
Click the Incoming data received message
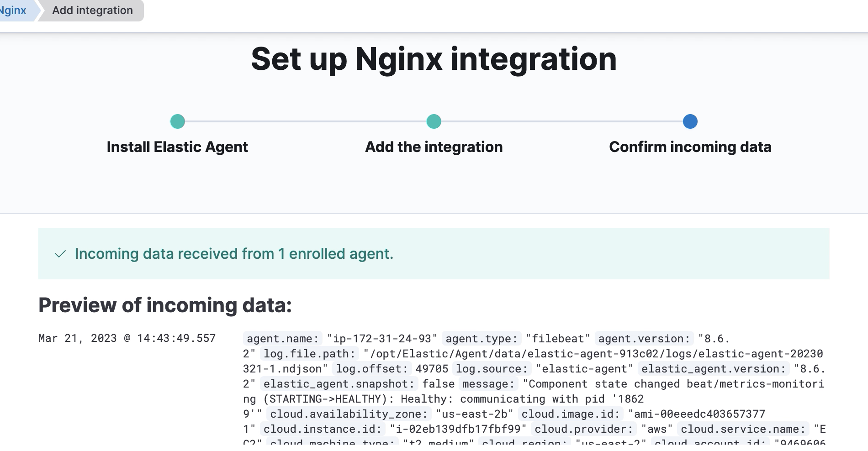pyautogui.click(x=234, y=254)
